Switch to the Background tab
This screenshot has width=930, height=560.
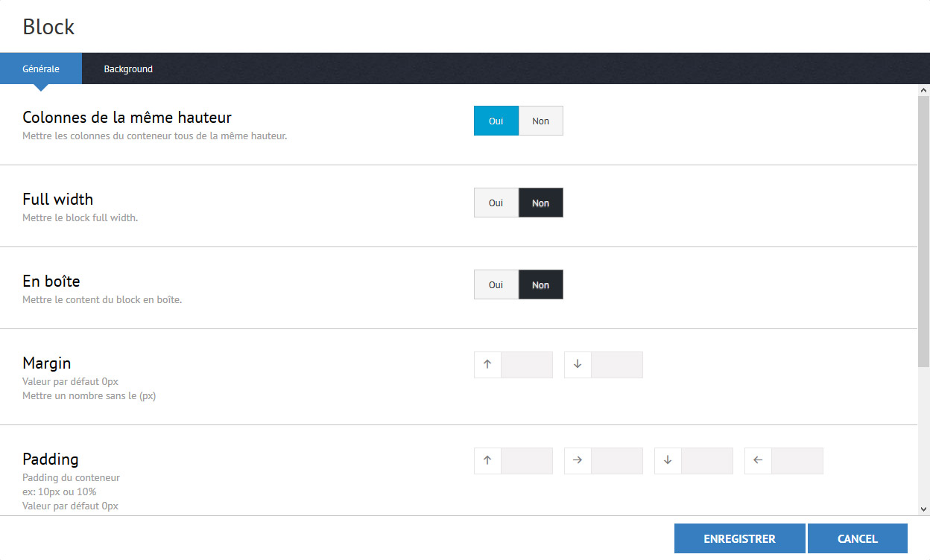(x=128, y=69)
